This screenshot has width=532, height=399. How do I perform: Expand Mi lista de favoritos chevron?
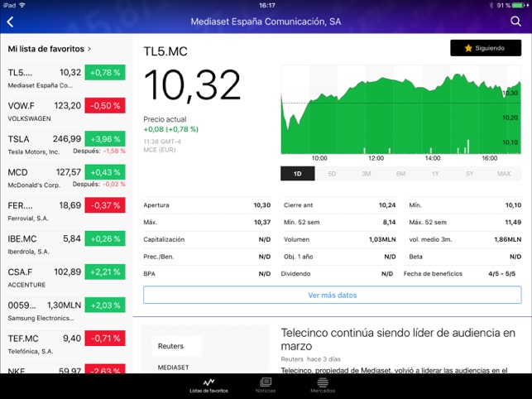tap(89, 49)
